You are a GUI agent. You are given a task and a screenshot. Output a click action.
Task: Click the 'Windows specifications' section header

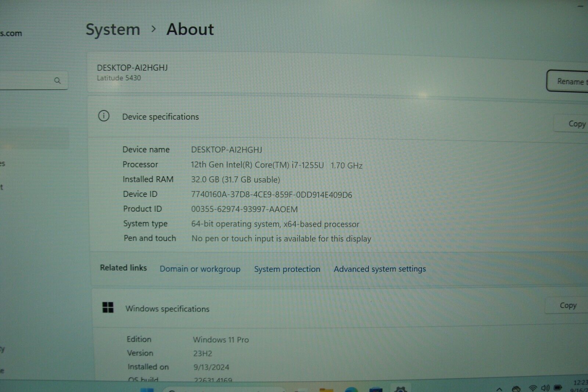[167, 309]
